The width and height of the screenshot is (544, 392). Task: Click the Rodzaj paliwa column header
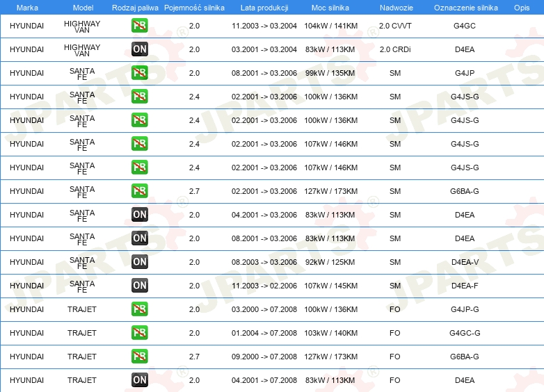pos(135,8)
